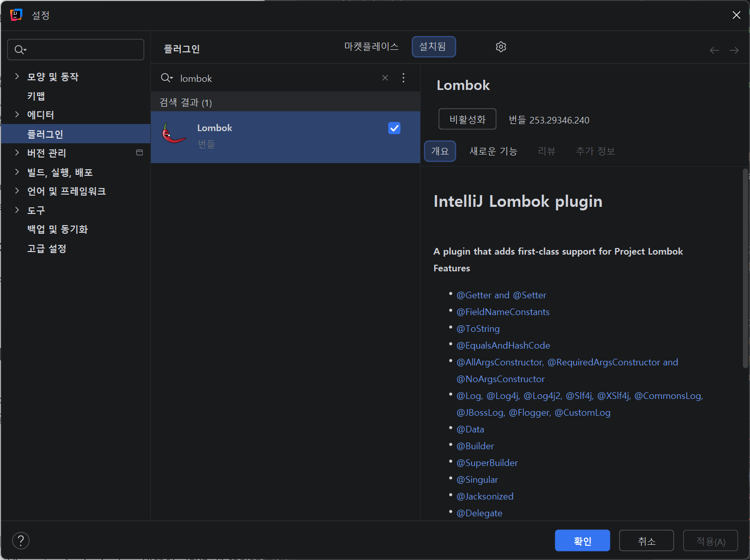Expand the 빌드, 실행, 배포 section
750x560 pixels.
(x=17, y=172)
